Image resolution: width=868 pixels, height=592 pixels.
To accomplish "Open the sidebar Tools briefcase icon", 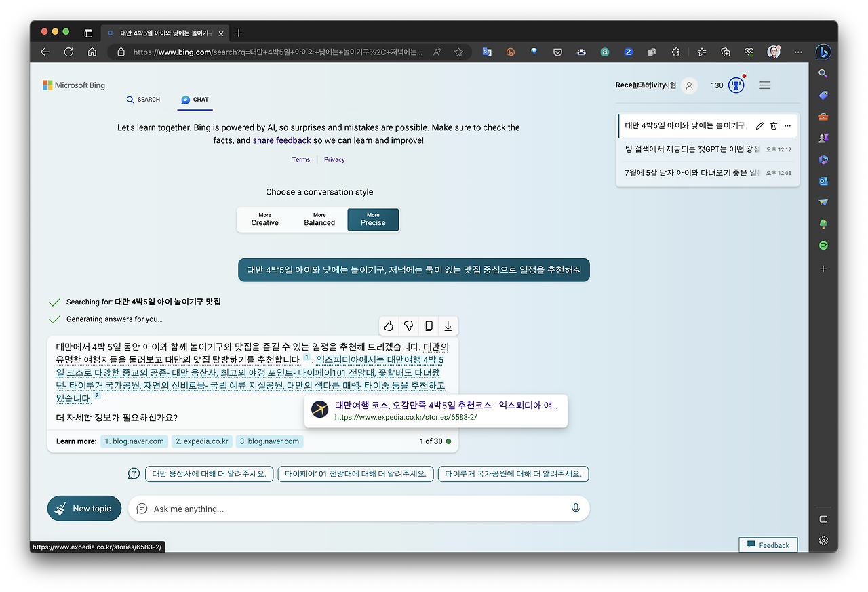I will (x=823, y=117).
